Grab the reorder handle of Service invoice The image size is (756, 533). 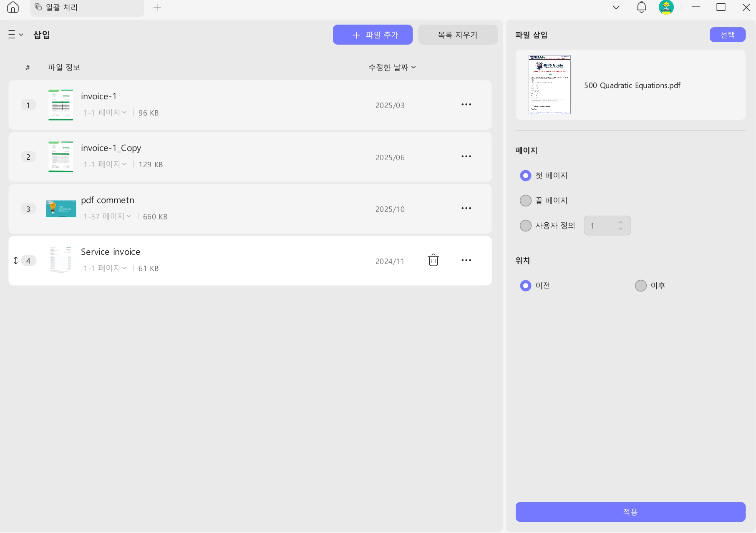(16, 261)
